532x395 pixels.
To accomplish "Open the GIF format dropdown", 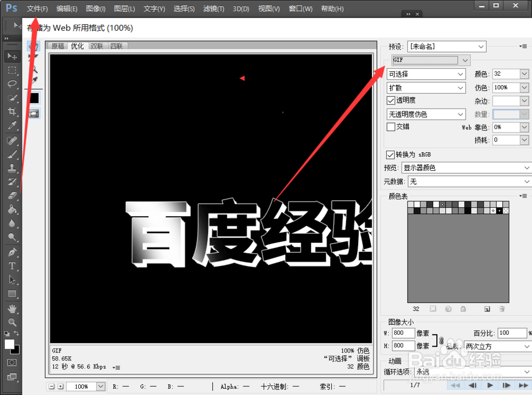I will click(431, 60).
